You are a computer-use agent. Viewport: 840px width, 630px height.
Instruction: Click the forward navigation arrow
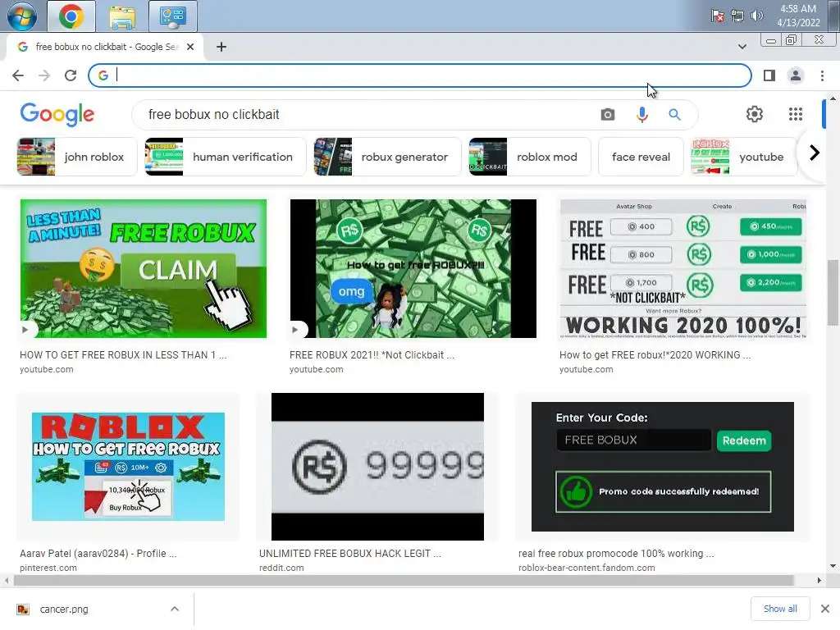(x=44, y=75)
